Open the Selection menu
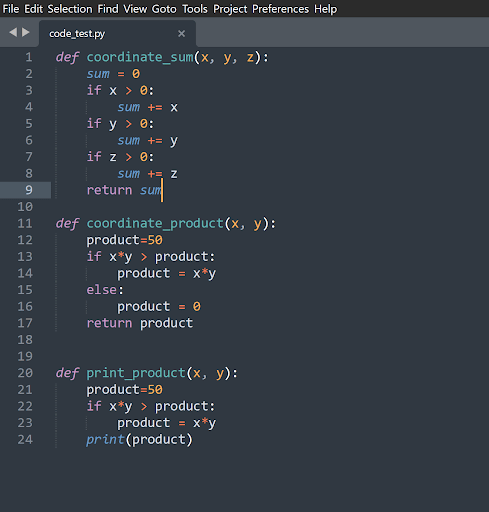The image size is (489, 512). tap(70, 9)
